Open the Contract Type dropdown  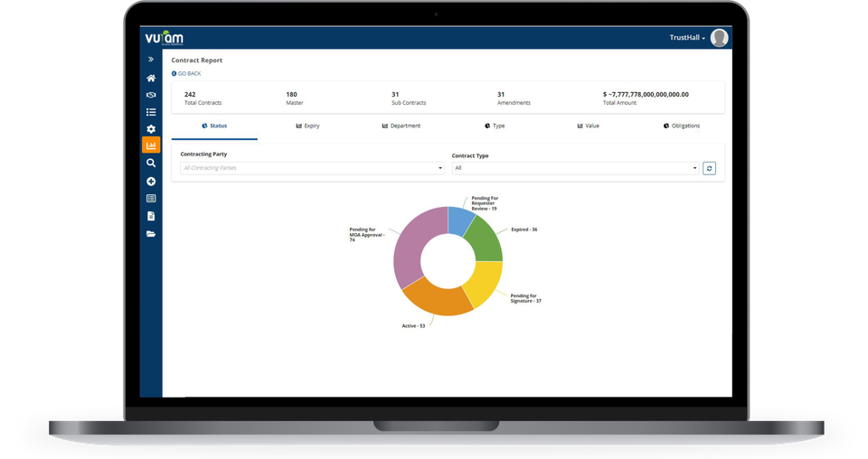click(x=576, y=168)
